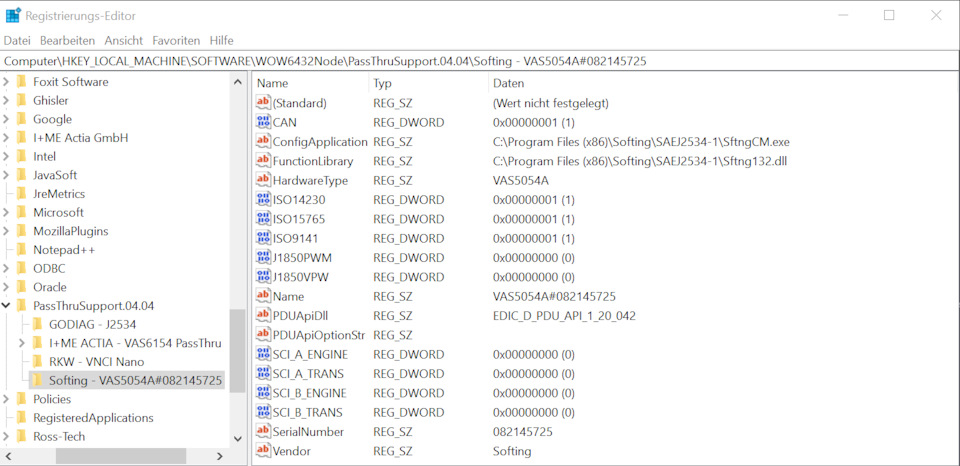Click the SftngCM.exe path value
This screenshot has width=960, height=466.
coord(641,141)
